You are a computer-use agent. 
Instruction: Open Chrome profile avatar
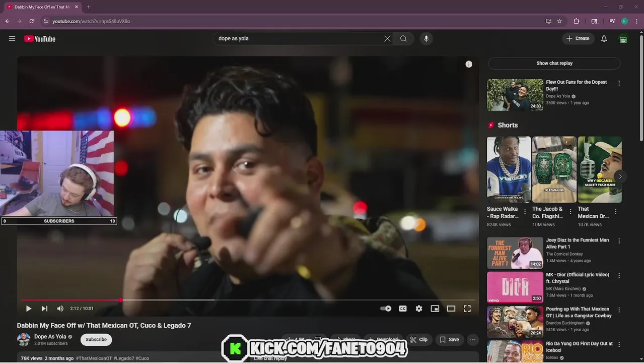(624, 21)
